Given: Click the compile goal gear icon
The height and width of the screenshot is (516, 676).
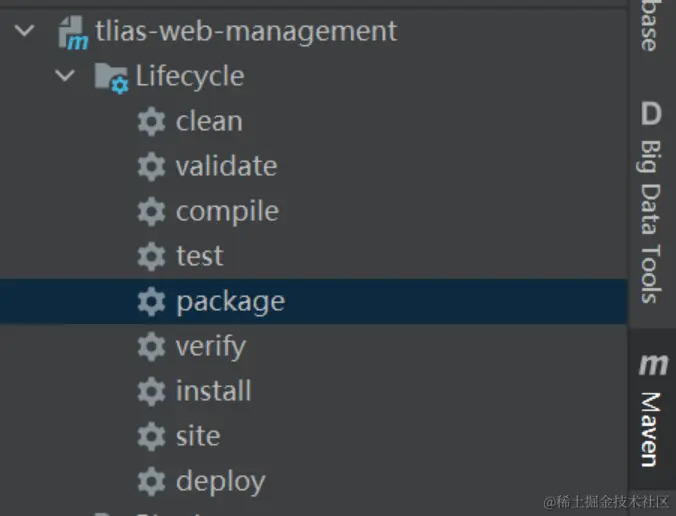Looking at the screenshot, I should (151, 212).
